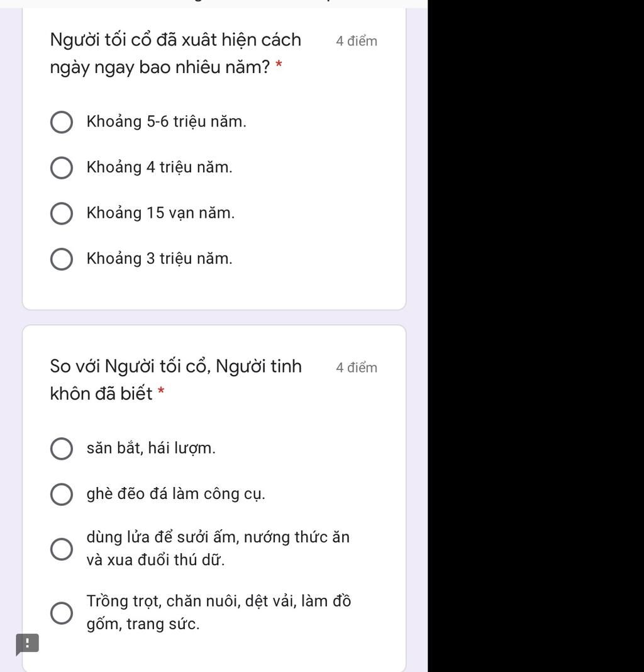Choose the Khoảng 4 triệu năm radio button

[x=61, y=167]
